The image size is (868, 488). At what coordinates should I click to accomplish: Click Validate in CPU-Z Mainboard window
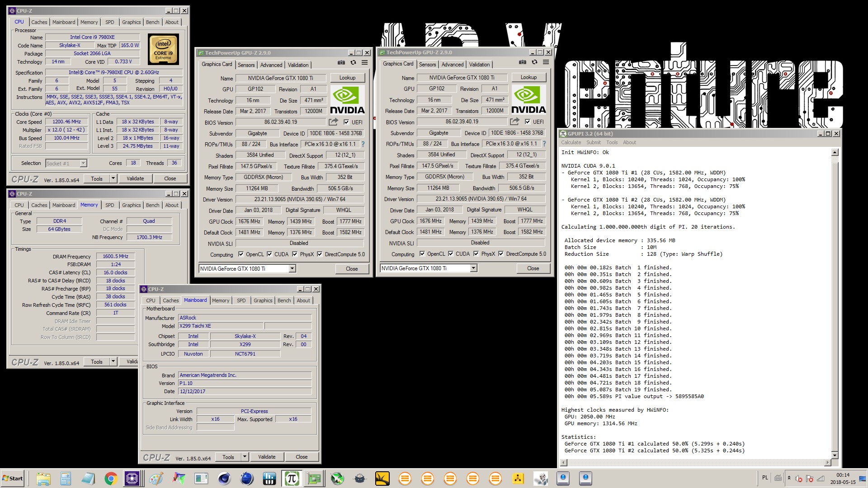coord(267,457)
